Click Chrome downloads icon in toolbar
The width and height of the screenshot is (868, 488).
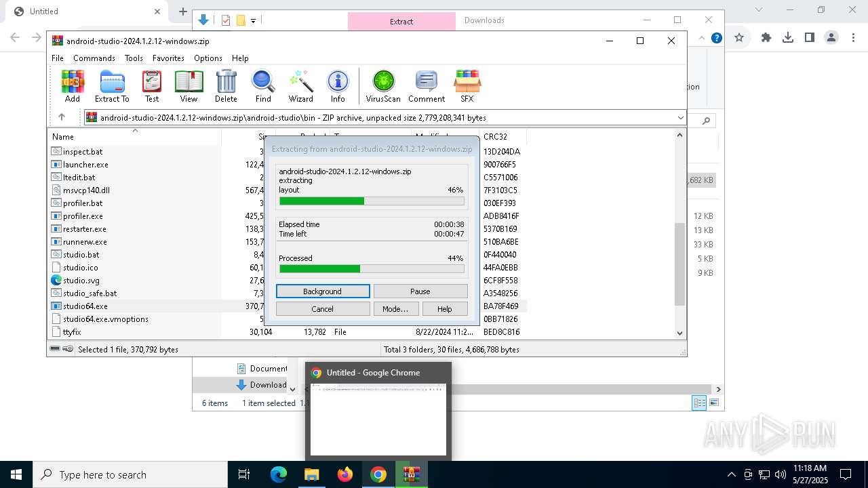[x=788, y=38]
